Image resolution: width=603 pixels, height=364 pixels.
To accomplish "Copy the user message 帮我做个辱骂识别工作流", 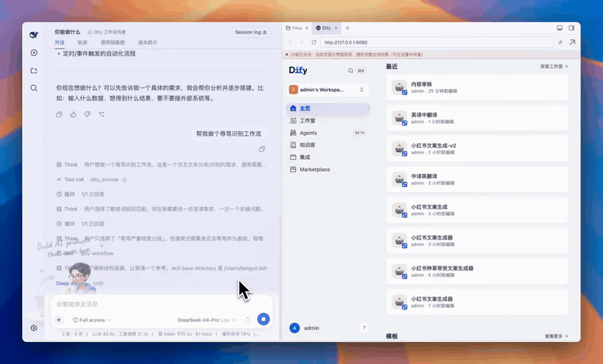I will click(x=262, y=149).
